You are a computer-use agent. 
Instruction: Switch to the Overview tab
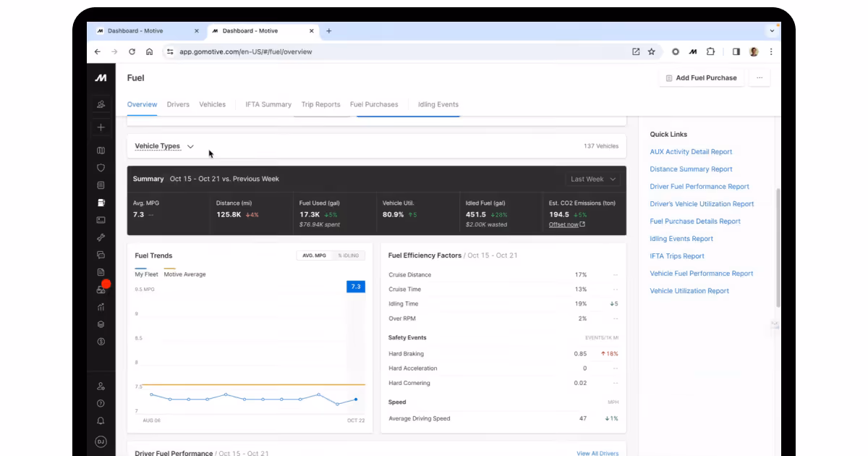click(x=142, y=104)
